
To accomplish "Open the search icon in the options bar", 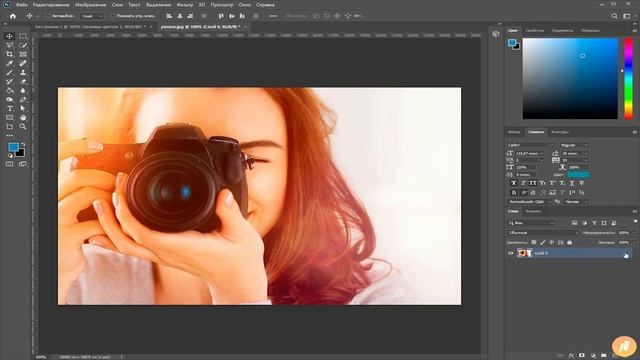I will click(x=614, y=16).
